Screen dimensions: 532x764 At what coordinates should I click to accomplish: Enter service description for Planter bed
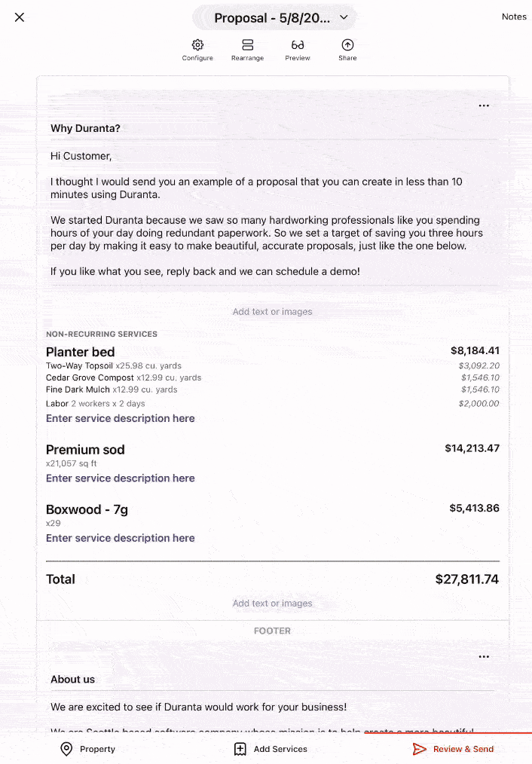click(x=121, y=418)
